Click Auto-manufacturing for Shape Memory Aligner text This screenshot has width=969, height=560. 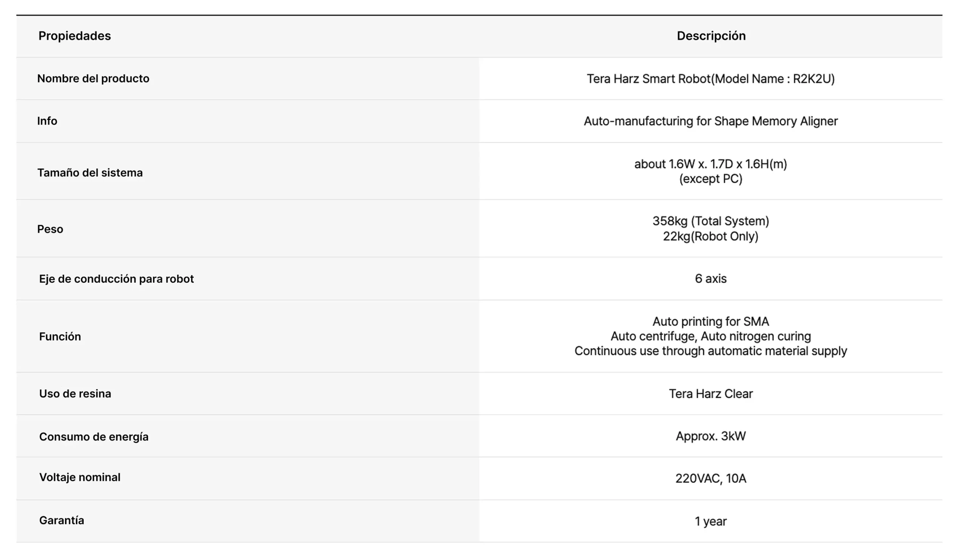(710, 121)
